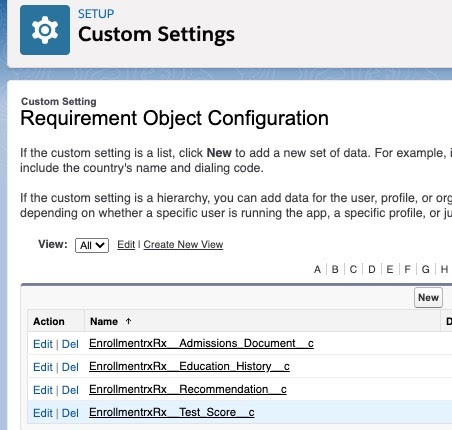Filter list by letter G

point(426,269)
